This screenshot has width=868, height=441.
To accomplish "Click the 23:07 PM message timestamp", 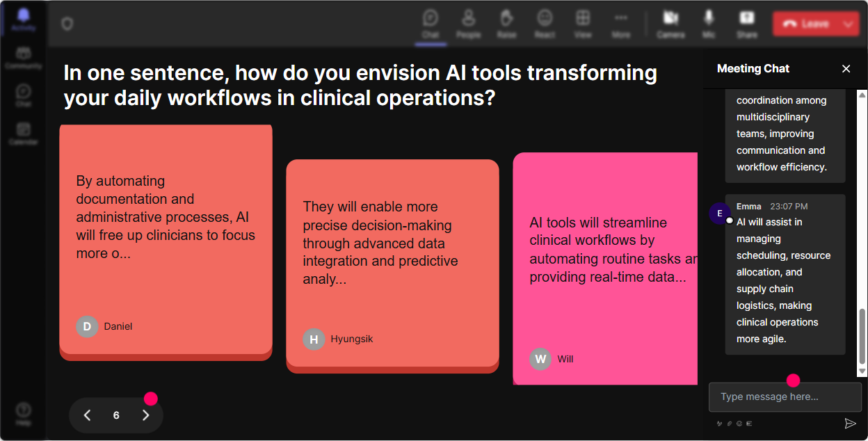I will (789, 206).
